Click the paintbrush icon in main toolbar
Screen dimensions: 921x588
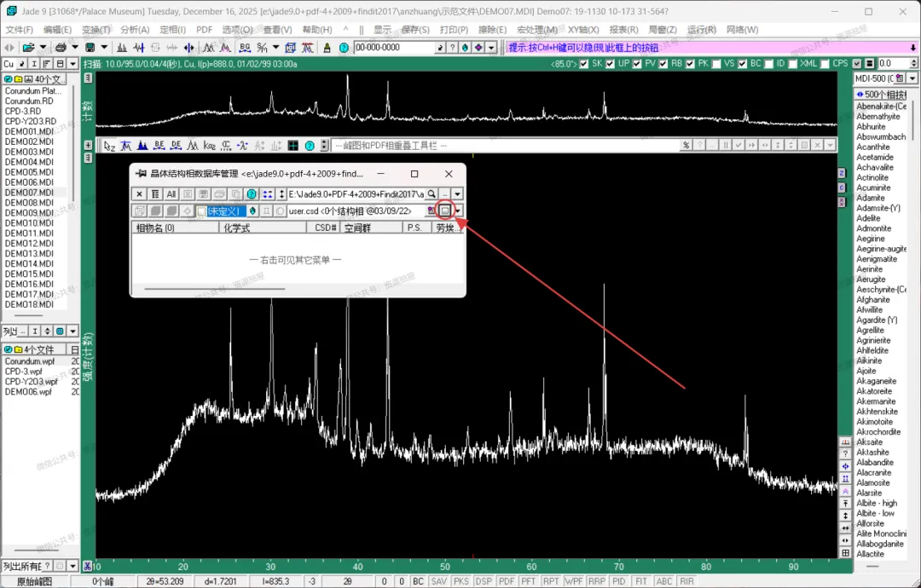click(327, 48)
